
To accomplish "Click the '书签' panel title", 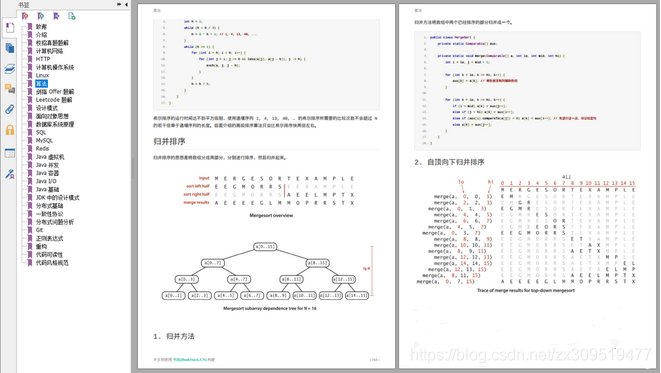I will point(24,5).
